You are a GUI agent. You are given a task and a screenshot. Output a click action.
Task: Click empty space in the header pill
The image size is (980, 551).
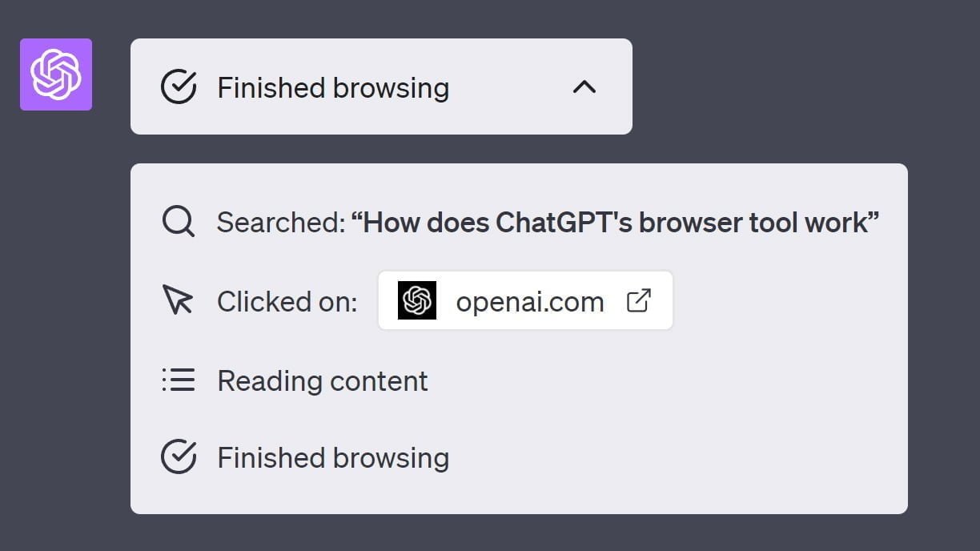coord(512,86)
